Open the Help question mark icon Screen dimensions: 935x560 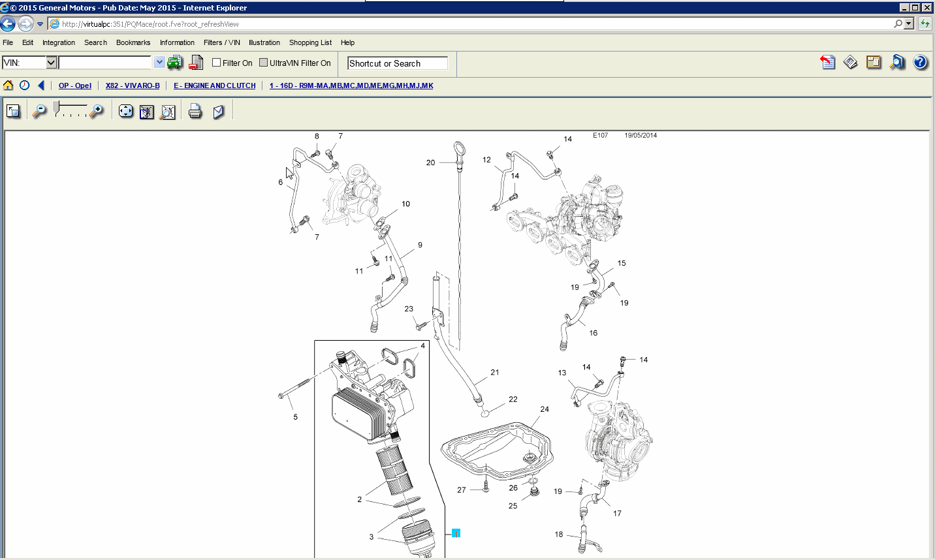(919, 62)
